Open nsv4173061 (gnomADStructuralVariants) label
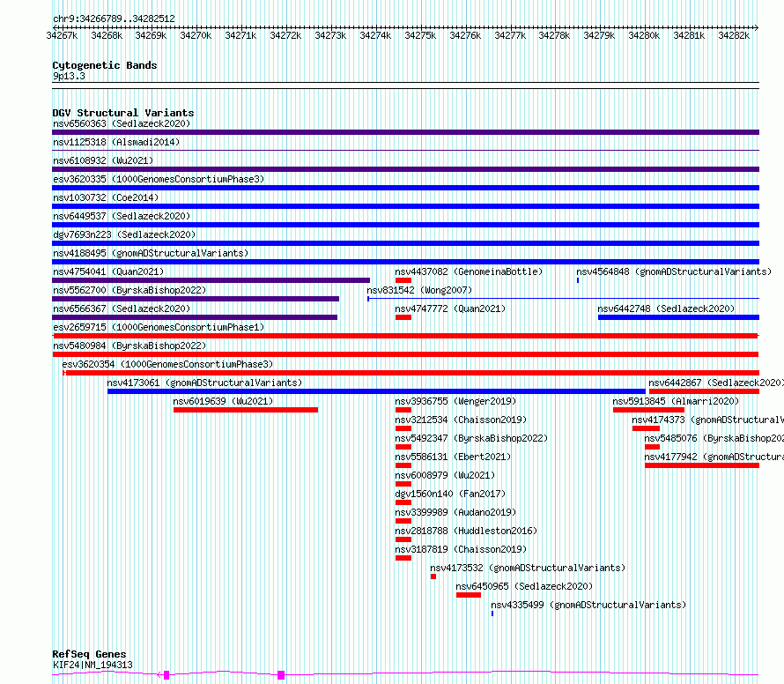The width and height of the screenshot is (784, 684). (204, 383)
